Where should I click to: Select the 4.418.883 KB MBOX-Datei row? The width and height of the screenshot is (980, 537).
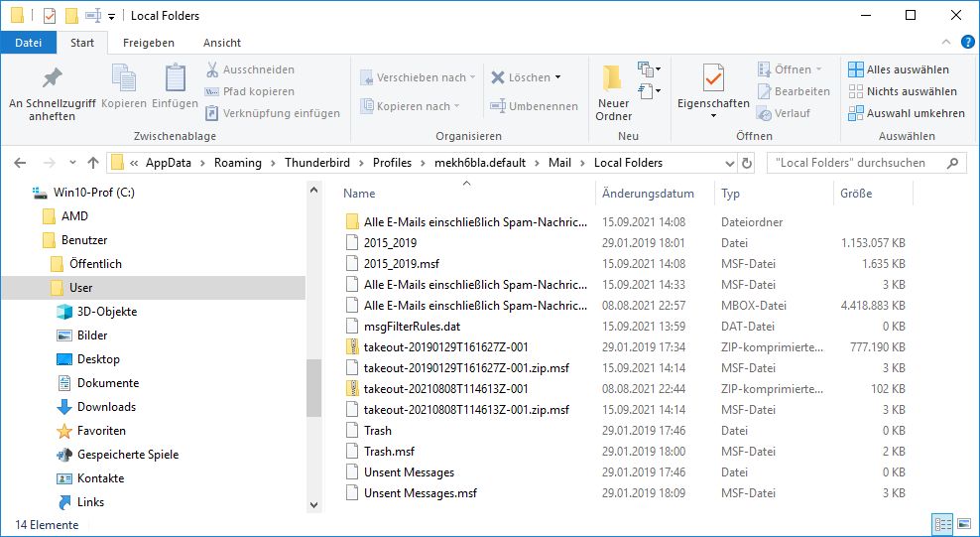[x=626, y=306]
